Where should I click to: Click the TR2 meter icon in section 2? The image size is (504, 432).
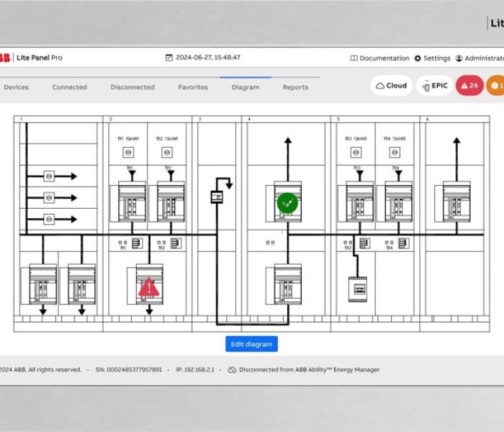167,153
